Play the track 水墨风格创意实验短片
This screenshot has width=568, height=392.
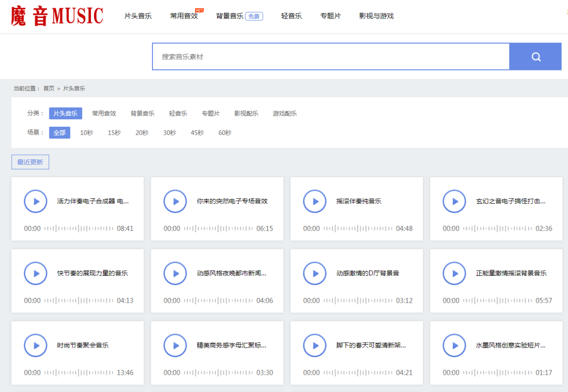click(x=454, y=345)
